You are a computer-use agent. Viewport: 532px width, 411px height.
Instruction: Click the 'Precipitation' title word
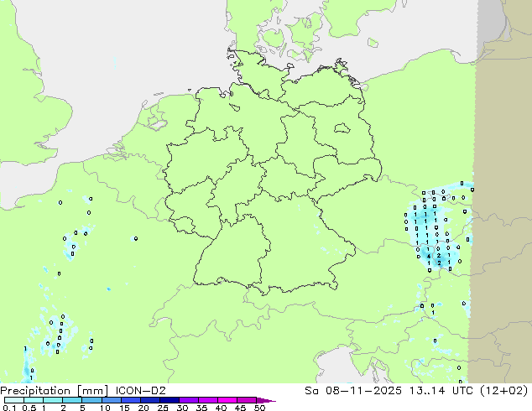pyautogui.click(x=36, y=391)
